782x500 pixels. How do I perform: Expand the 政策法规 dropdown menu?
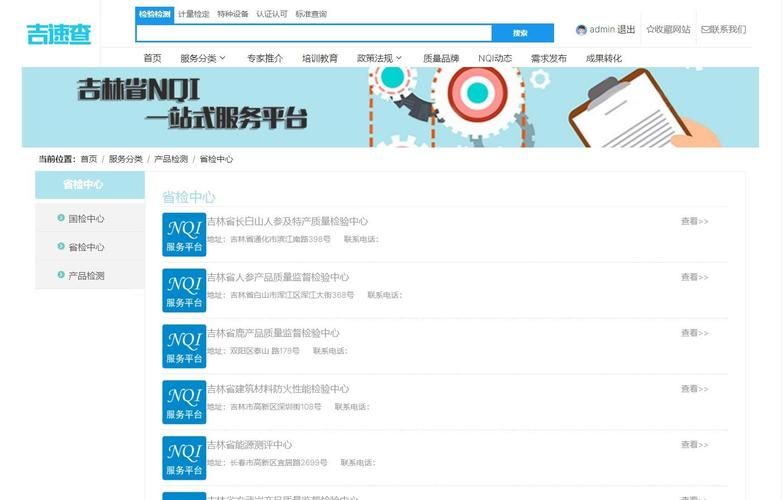(380, 58)
